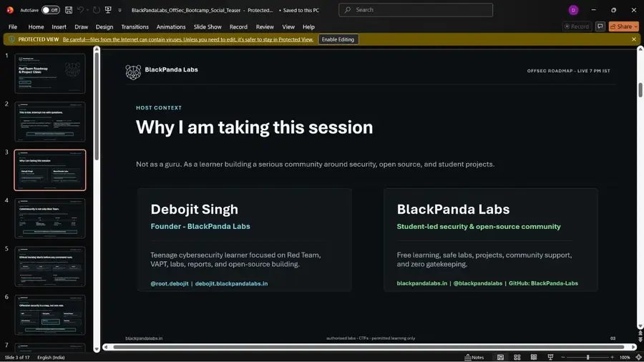Screen dimensions: 644x362
Task: Click the slide title 'Why I am taking this session'
Action: pyautogui.click(x=254, y=127)
